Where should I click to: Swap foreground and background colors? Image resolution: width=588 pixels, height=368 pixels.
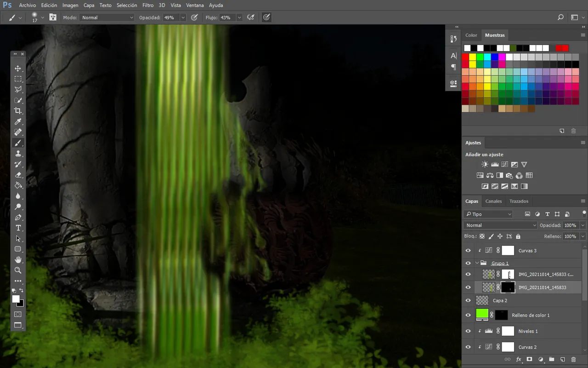point(21,291)
